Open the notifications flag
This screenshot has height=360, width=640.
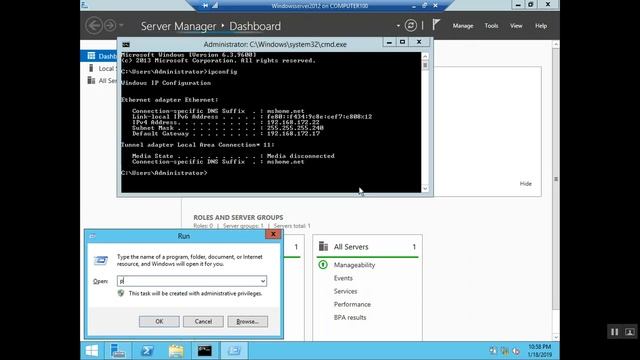[436, 25]
